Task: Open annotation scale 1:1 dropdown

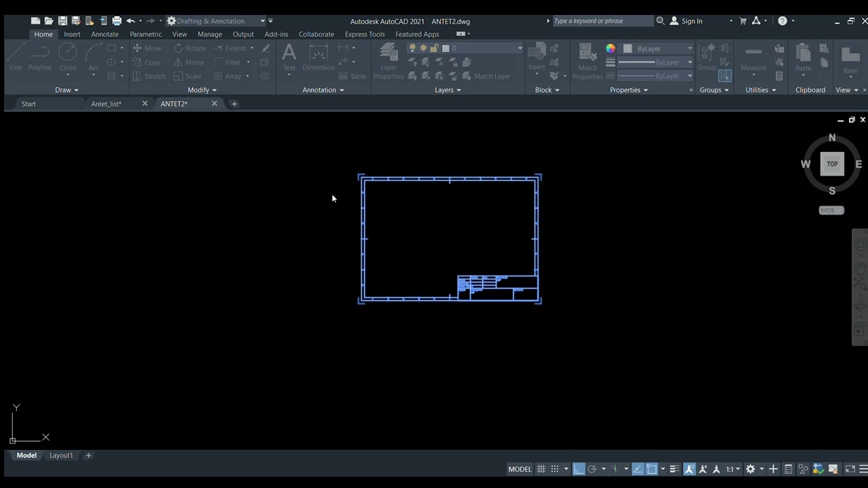Action: (733, 469)
